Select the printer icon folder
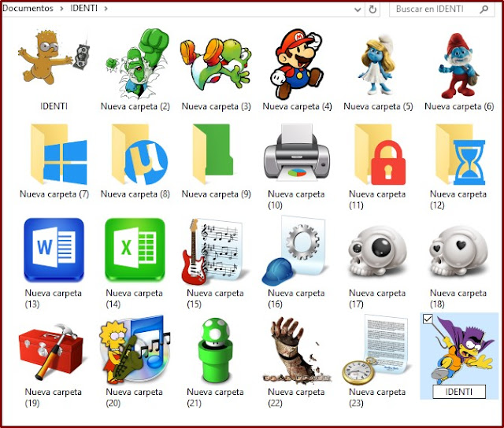Screen dimensions: 504x428 click(x=297, y=153)
